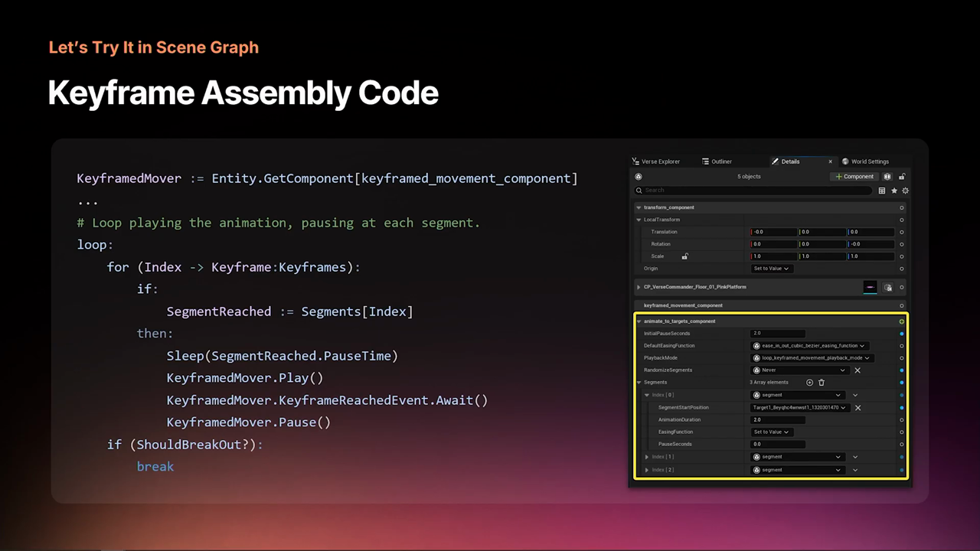This screenshot has height=551, width=980.
Task: Toggle the Scale lock icon
Action: pyautogui.click(x=685, y=256)
